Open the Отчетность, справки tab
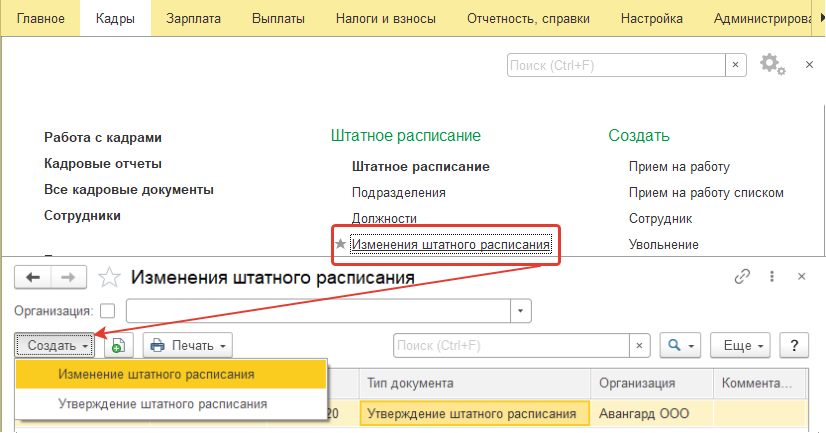Screen dimensions: 826x433 [x=528, y=18]
